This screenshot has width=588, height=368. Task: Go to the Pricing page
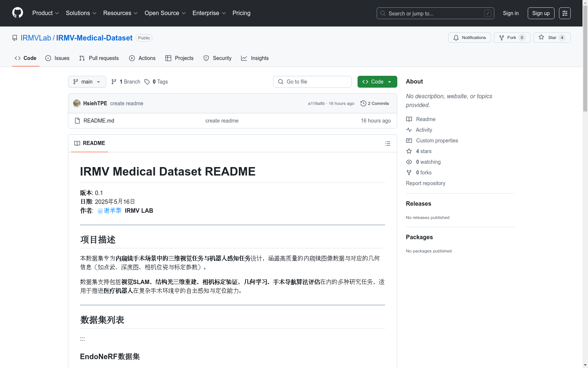click(x=241, y=13)
